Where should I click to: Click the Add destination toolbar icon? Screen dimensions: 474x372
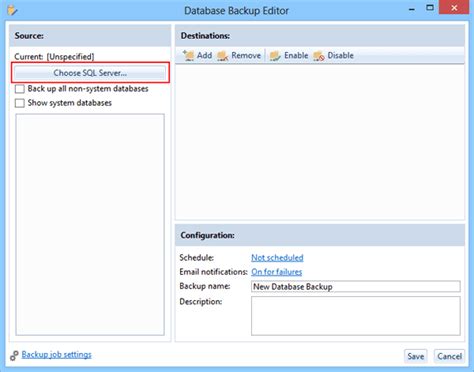(x=188, y=55)
